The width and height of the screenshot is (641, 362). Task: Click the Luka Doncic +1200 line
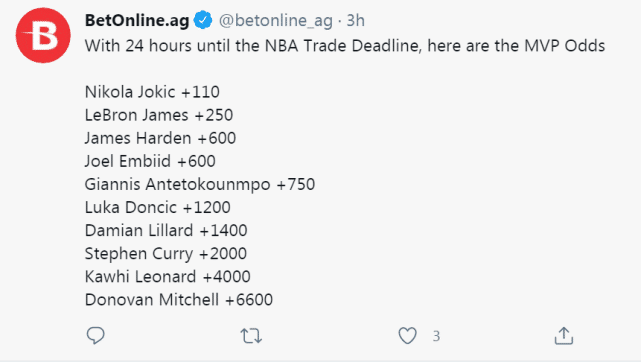coord(157,208)
